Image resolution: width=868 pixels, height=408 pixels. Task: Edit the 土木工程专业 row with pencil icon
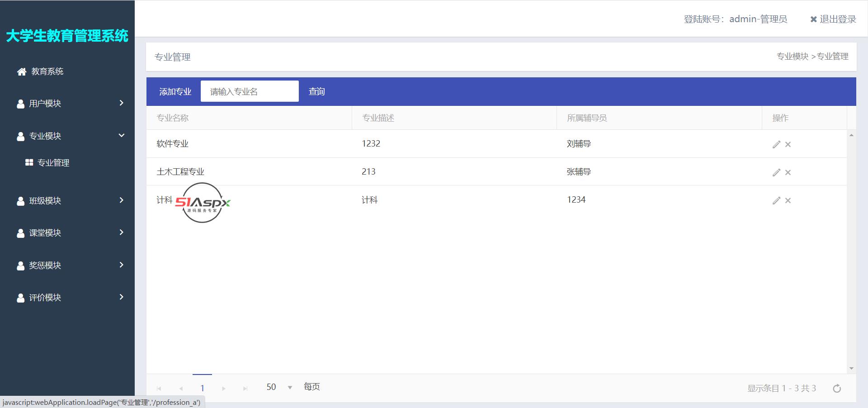coord(776,172)
